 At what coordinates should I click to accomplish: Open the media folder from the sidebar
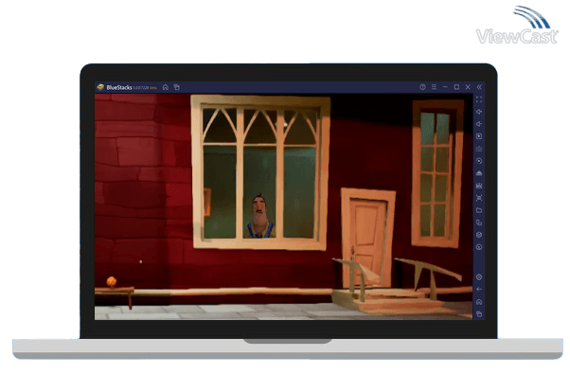click(x=479, y=210)
